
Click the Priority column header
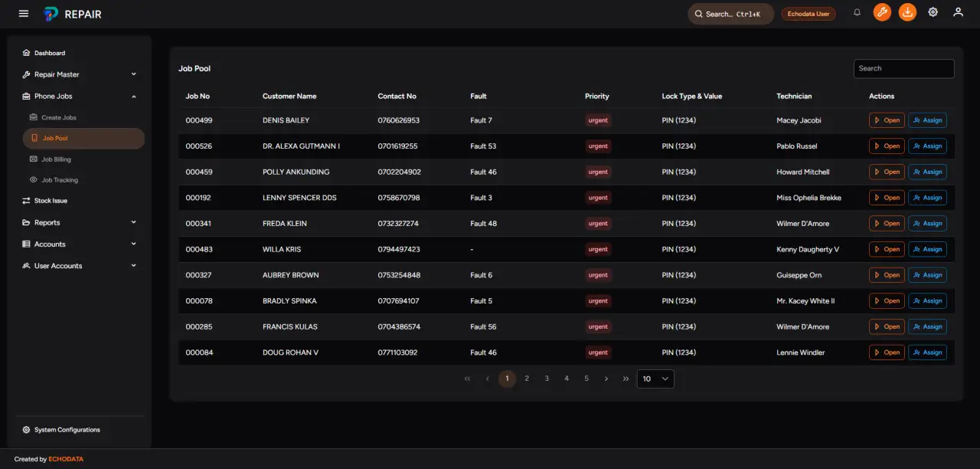pos(597,96)
